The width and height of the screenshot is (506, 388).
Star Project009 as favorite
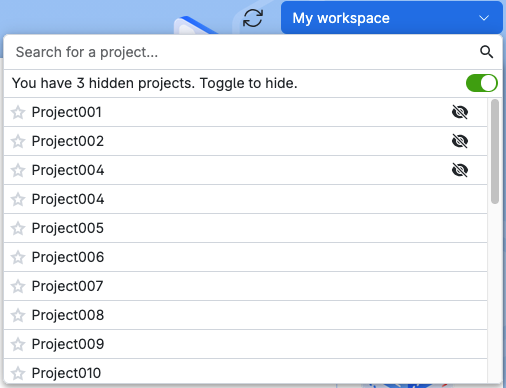[18, 344]
